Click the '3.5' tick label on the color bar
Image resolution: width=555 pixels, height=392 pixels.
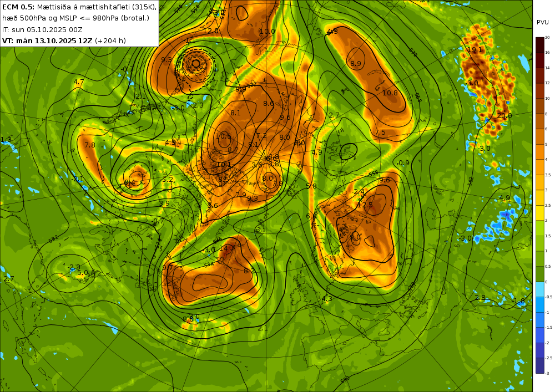[548, 175]
